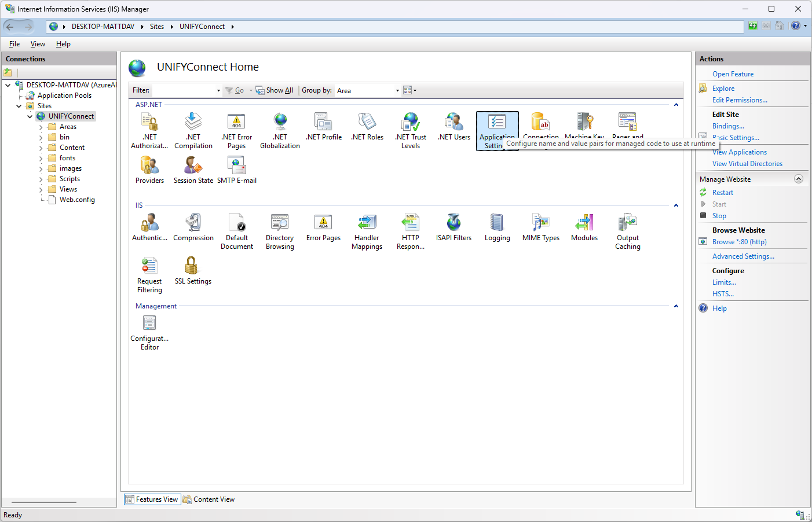Viewport: 812px width, 522px height.
Task: Expand the Areas folder node
Action: (41, 127)
